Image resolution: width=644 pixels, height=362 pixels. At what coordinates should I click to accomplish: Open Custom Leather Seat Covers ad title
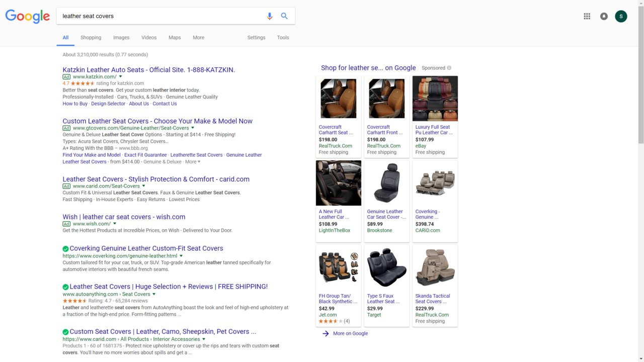tap(157, 121)
